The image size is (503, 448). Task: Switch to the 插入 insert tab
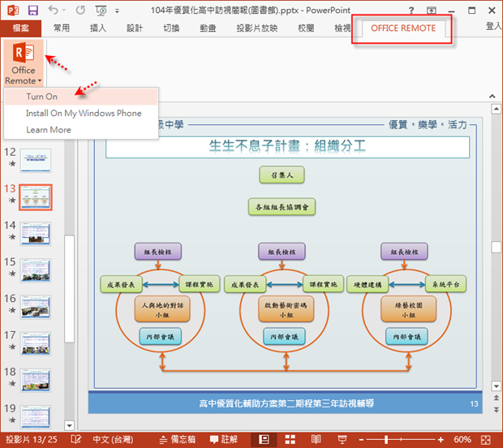click(x=98, y=28)
